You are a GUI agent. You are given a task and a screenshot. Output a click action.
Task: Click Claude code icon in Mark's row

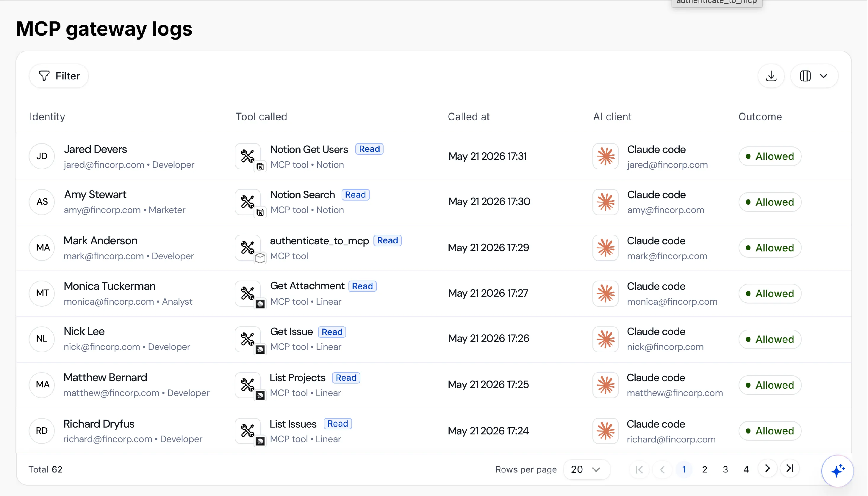606,248
